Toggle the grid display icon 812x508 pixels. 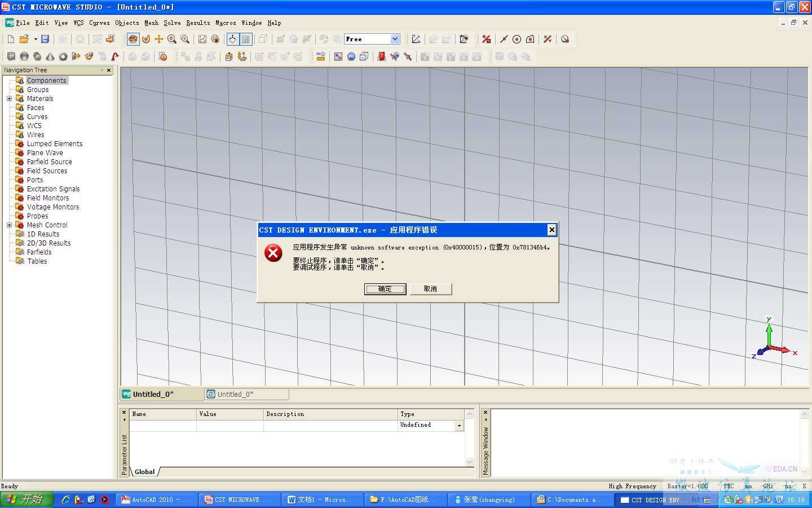pos(245,39)
